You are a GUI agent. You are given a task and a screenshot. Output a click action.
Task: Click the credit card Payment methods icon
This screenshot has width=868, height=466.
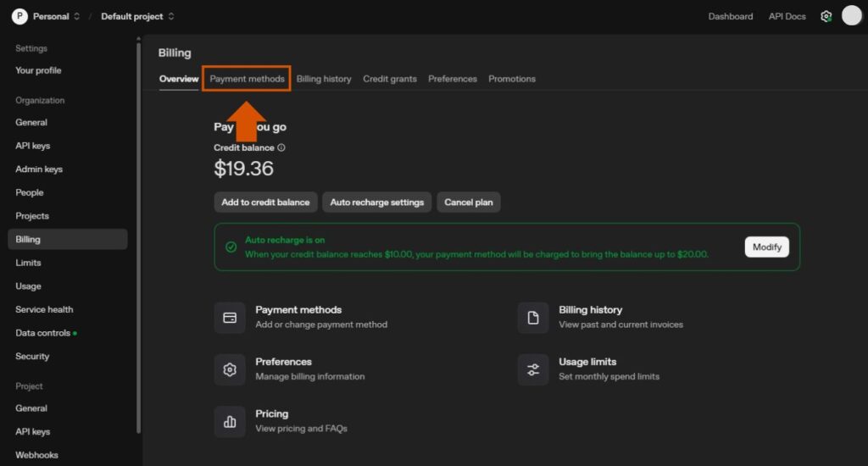230,318
